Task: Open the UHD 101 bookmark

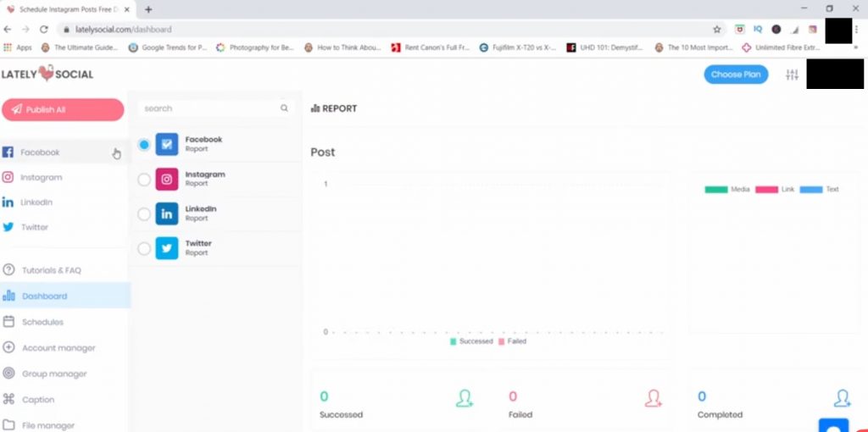Action: pyautogui.click(x=605, y=47)
